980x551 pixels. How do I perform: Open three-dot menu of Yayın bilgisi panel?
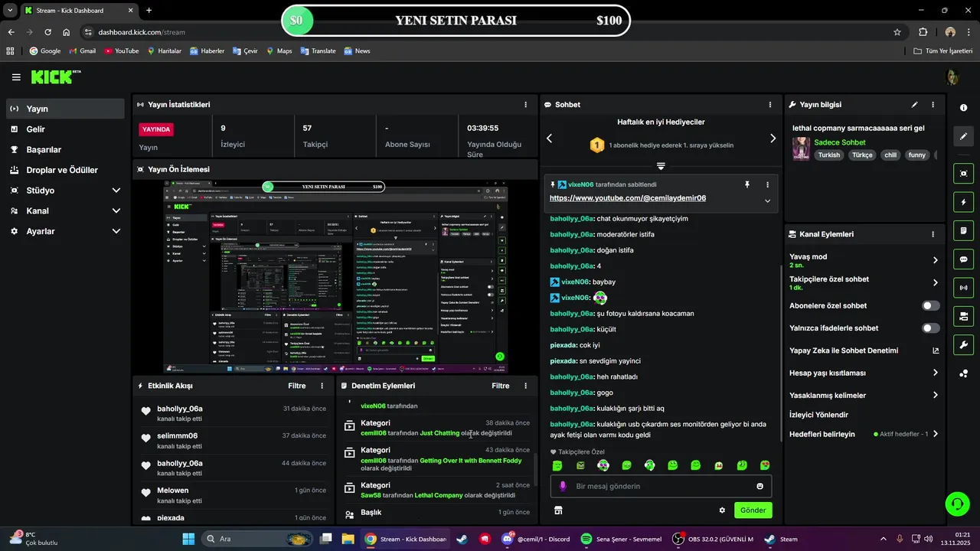933,105
